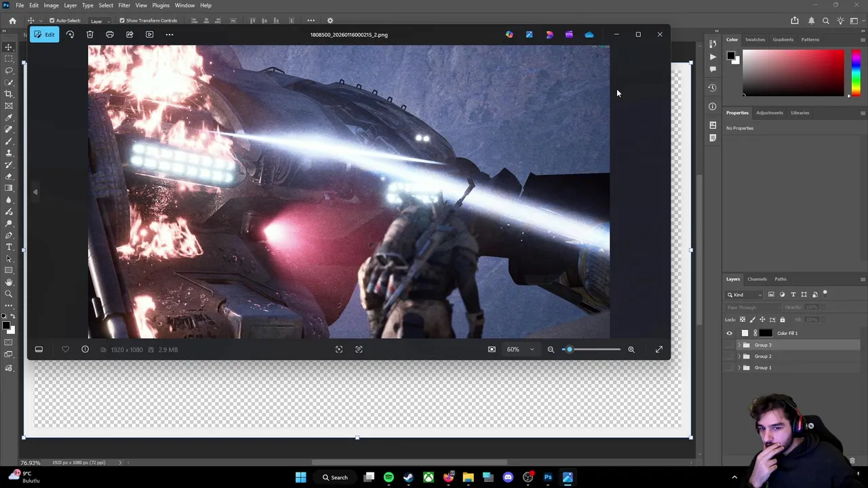Show the Group 2 layer visibility
The width and height of the screenshot is (868, 488).
pyautogui.click(x=730, y=357)
